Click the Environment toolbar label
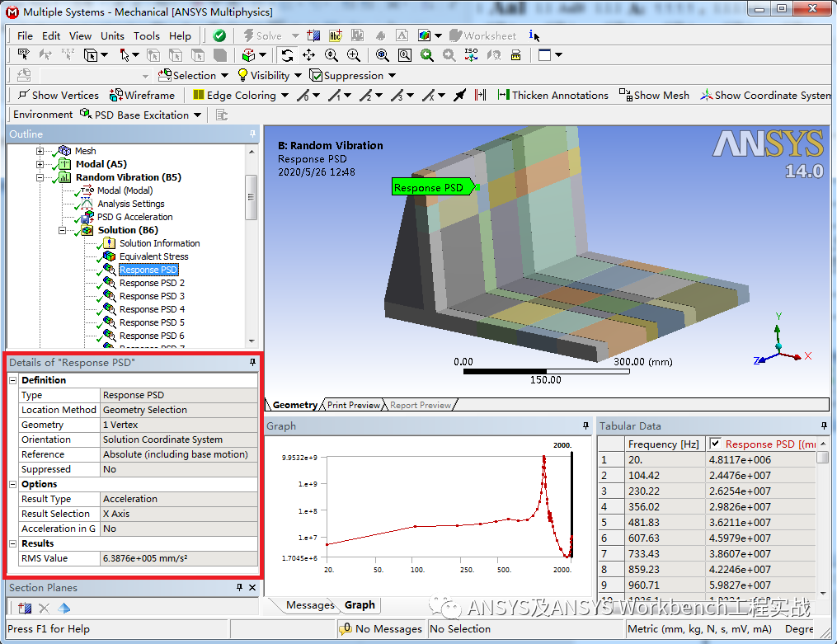 click(x=43, y=115)
